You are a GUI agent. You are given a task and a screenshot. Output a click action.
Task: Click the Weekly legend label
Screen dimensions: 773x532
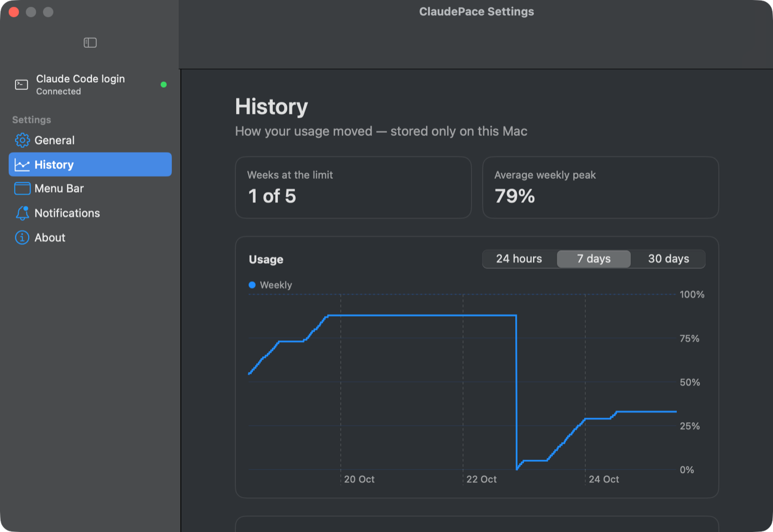point(276,285)
